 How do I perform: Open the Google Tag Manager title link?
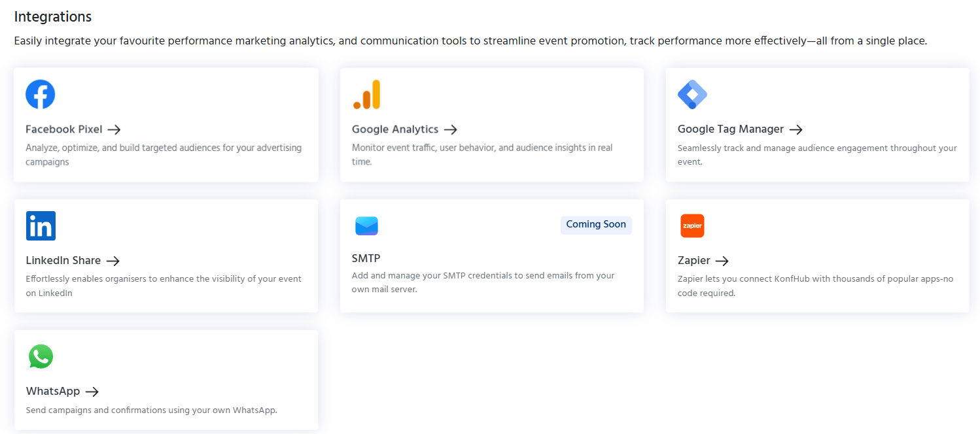[x=731, y=129]
